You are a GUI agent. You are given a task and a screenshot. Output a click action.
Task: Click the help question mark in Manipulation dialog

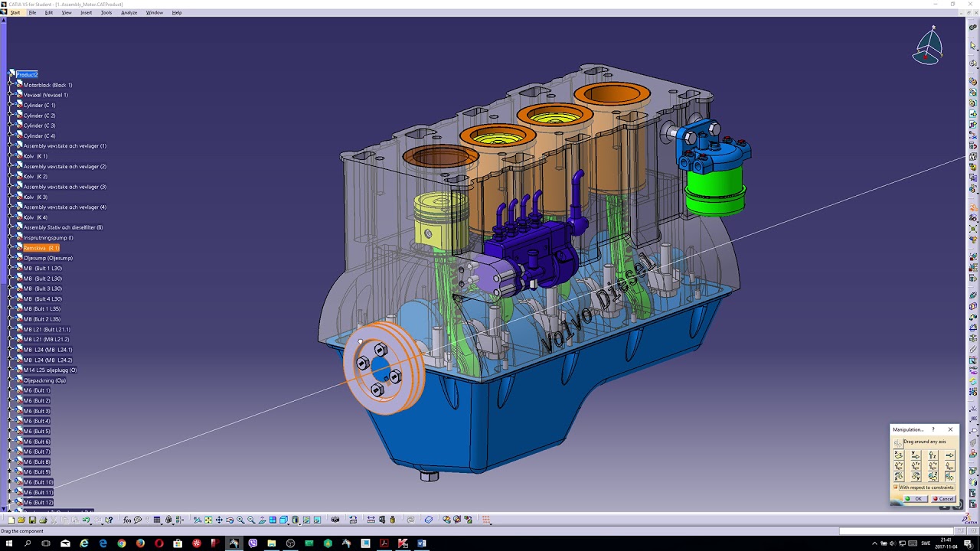click(x=933, y=429)
